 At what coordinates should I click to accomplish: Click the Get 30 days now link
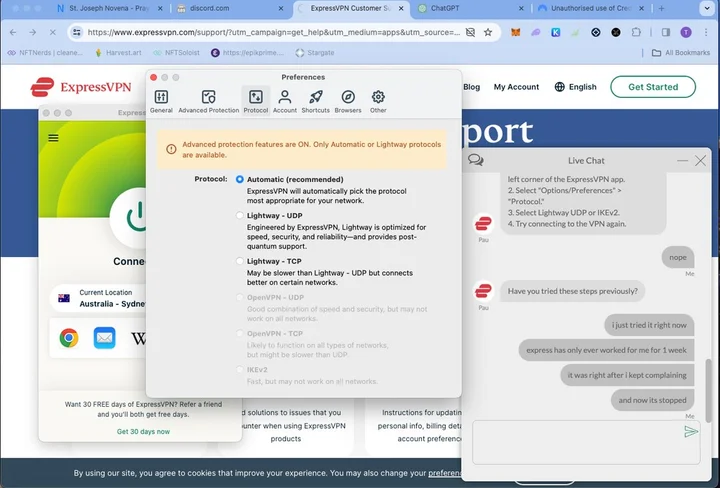143,431
